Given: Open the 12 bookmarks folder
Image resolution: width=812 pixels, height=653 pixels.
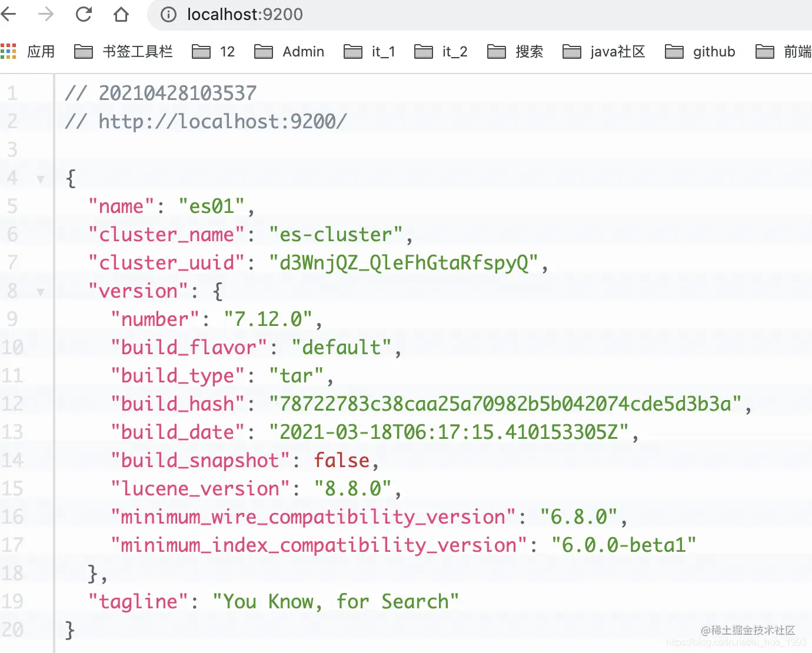Looking at the screenshot, I should click(214, 52).
